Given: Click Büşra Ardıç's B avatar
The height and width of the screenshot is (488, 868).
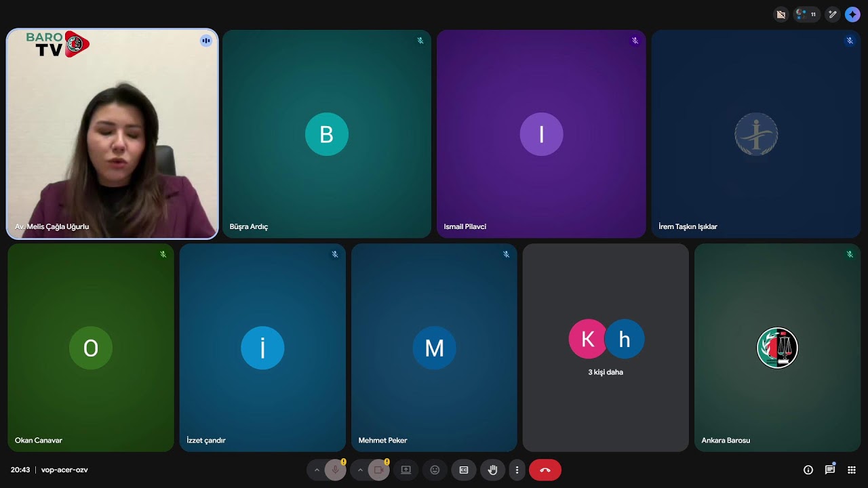Looking at the screenshot, I should 327,134.
